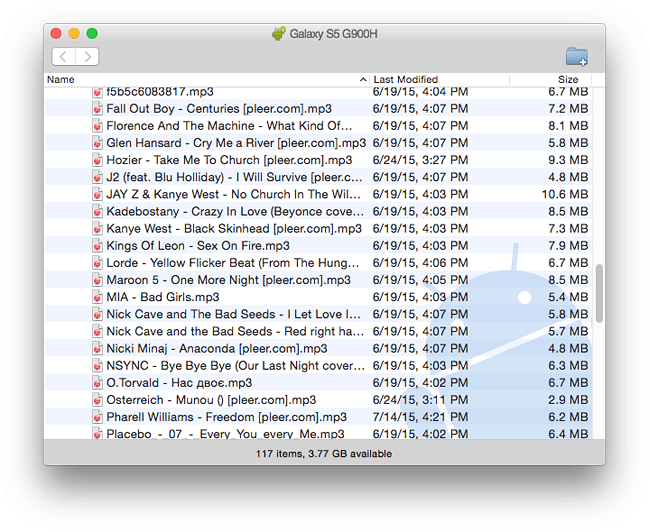
Task: Select Kanye West - Black Skinhead name
Action: [x=234, y=228]
